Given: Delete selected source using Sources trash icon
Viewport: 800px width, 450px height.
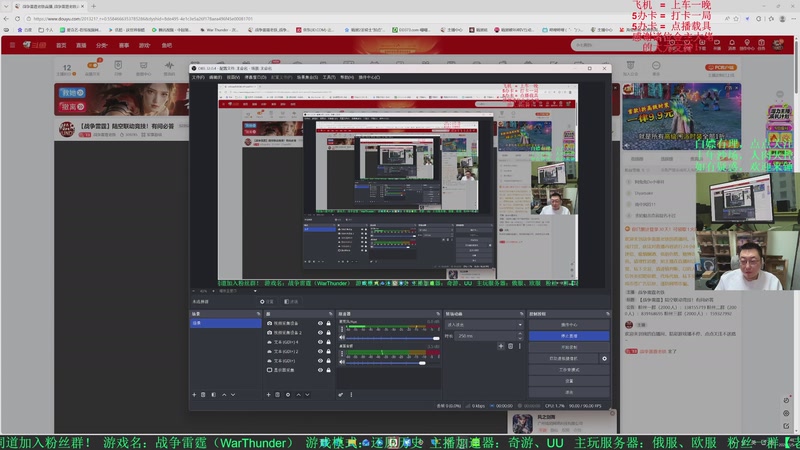Looking at the screenshot, I should [x=278, y=394].
